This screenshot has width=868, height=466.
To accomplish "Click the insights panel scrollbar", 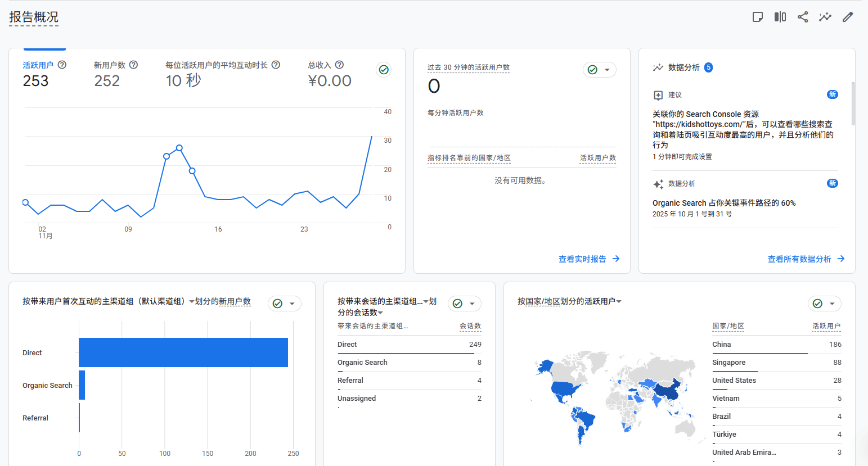I will click(x=853, y=104).
